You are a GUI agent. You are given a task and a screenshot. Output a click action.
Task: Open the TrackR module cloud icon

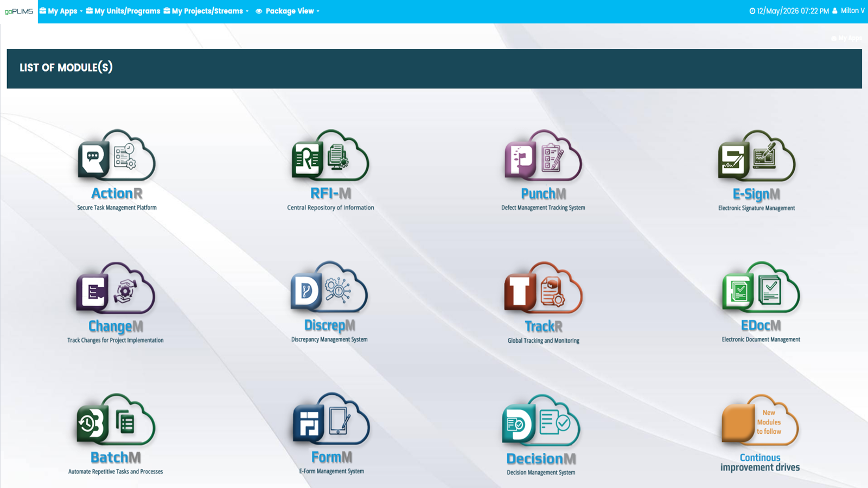click(x=544, y=288)
